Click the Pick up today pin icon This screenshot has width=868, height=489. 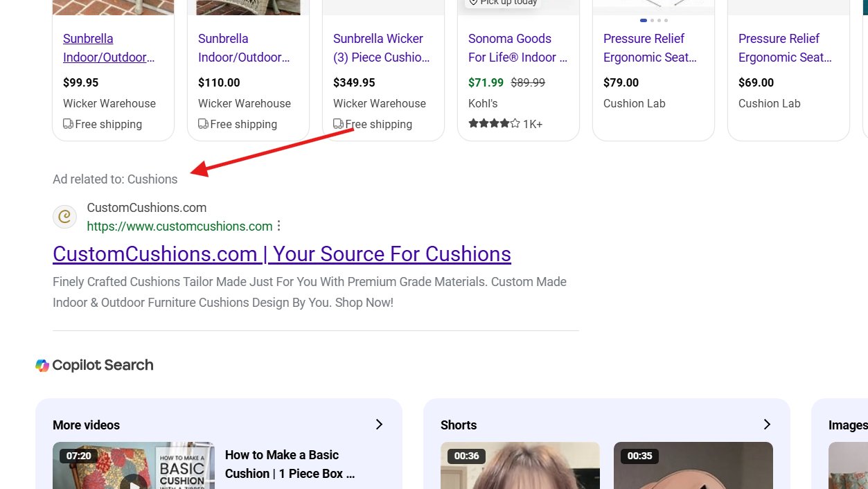point(473,2)
